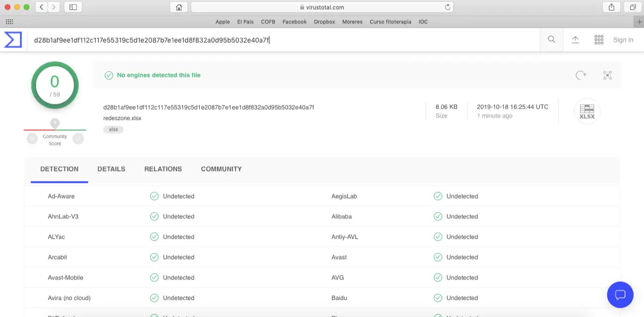The image size is (644, 317).
Task: Click the reanalyze file icon
Action: [581, 75]
